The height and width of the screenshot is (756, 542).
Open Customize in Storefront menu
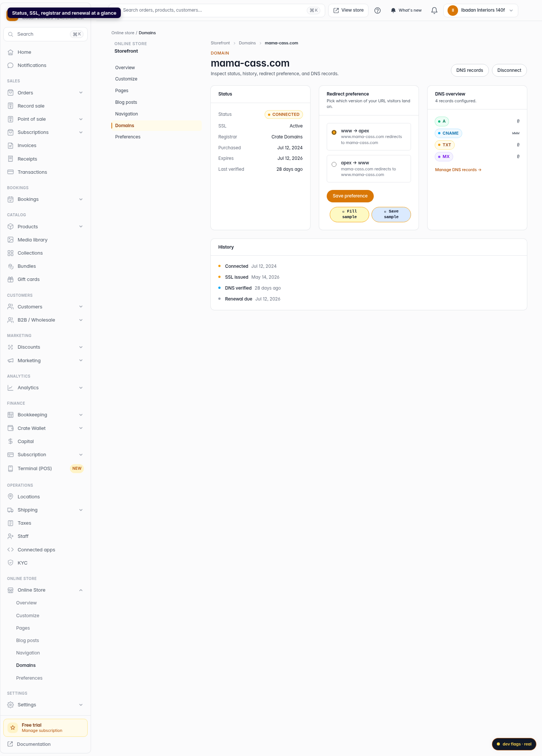click(x=156, y=79)
